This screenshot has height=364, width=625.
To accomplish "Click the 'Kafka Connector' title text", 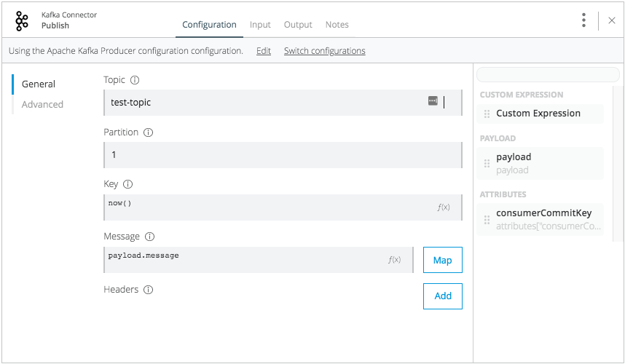I will [x=69, y=15].
